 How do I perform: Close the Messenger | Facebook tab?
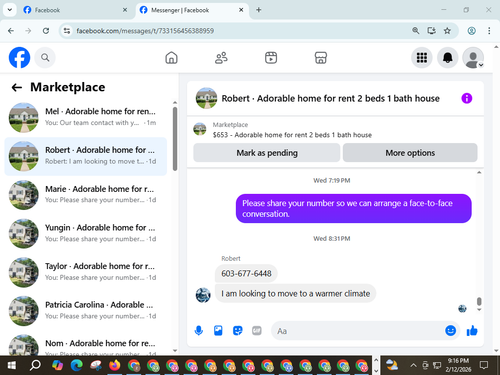(241, 10)
